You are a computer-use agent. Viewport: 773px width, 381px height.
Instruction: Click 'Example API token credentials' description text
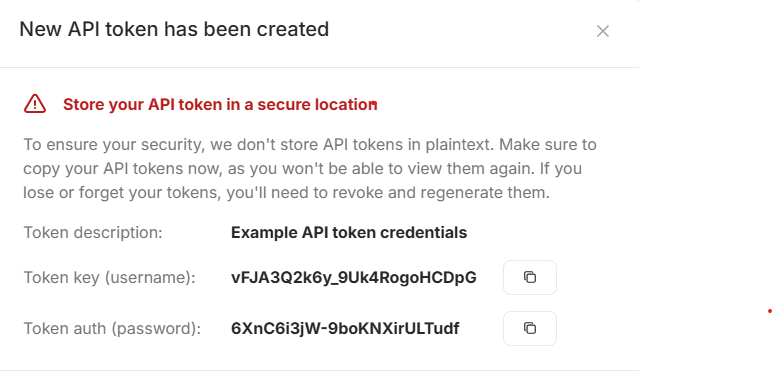tap(349, 232)
